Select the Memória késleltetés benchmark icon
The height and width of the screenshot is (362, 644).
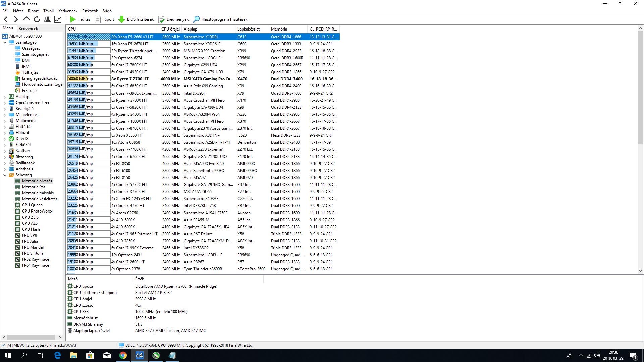18,199
